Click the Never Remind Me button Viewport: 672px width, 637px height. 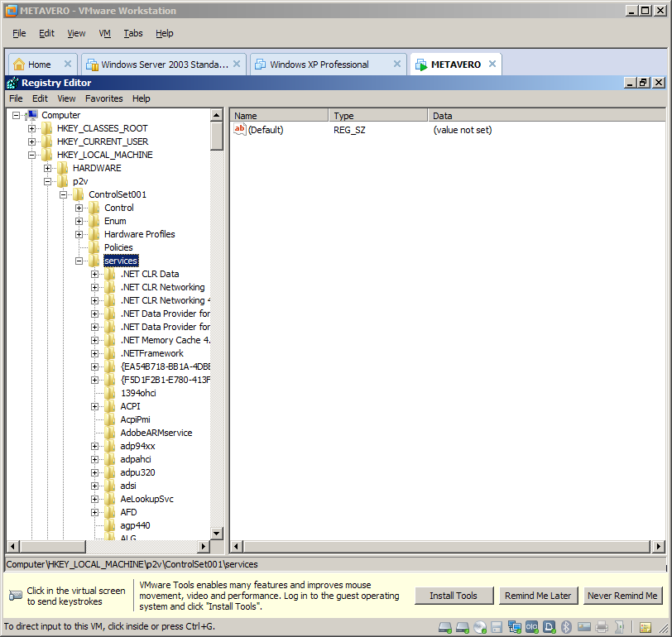coord(622,596)
